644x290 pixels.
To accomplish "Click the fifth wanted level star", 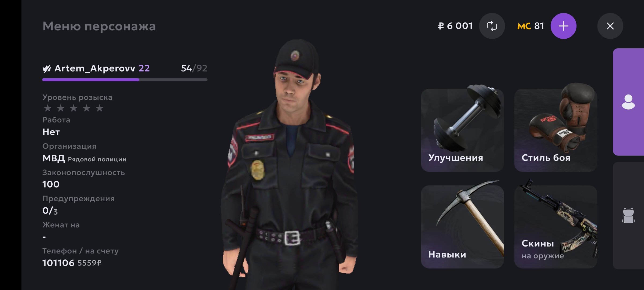I will (100, 108).
